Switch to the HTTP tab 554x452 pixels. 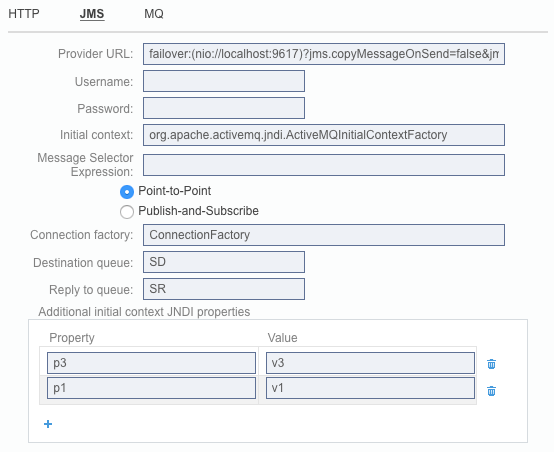[x=24, y=14]
